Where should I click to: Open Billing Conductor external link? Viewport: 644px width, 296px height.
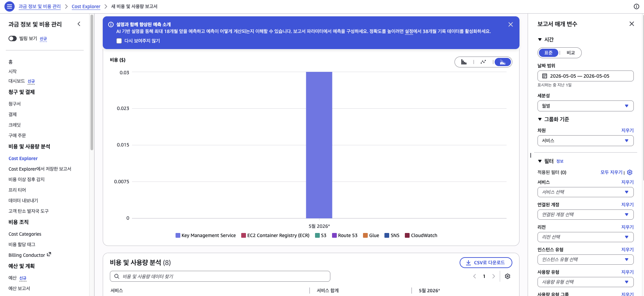tap(30, 255)
